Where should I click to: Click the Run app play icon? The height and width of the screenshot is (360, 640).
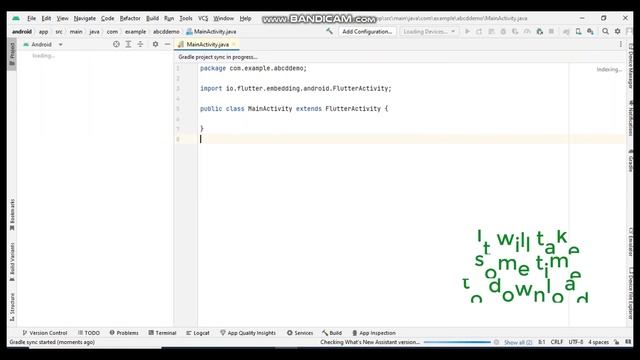[467, 31]
